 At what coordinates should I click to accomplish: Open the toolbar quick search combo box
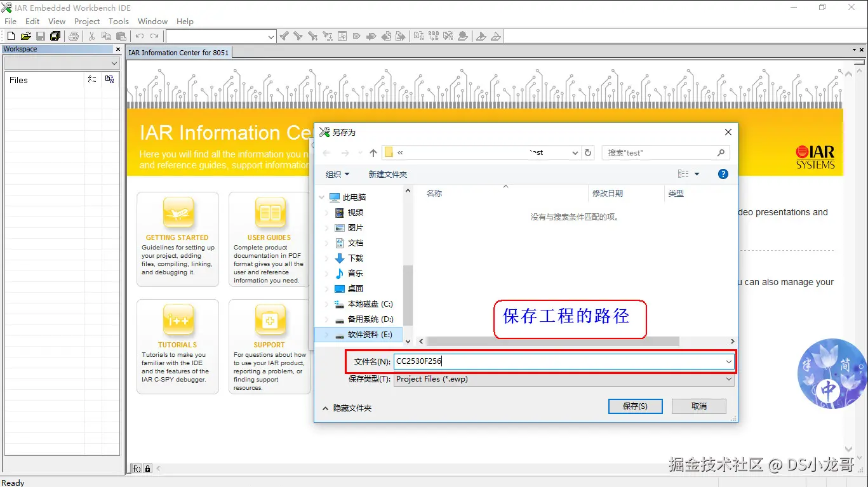click(x=221, y=37)
